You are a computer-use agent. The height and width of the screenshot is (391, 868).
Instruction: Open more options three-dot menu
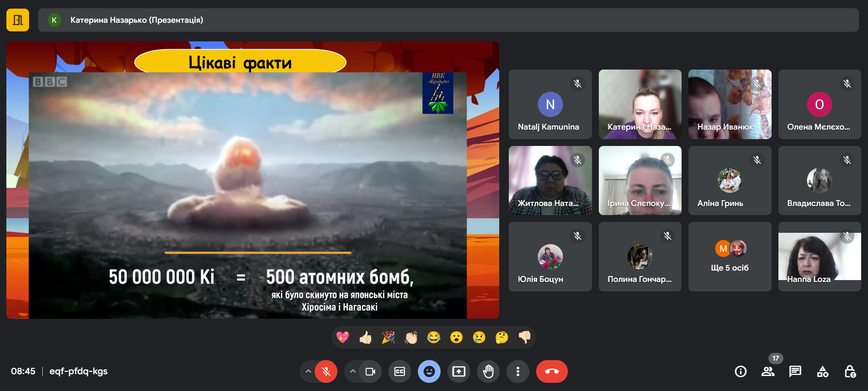click(517, 371)
